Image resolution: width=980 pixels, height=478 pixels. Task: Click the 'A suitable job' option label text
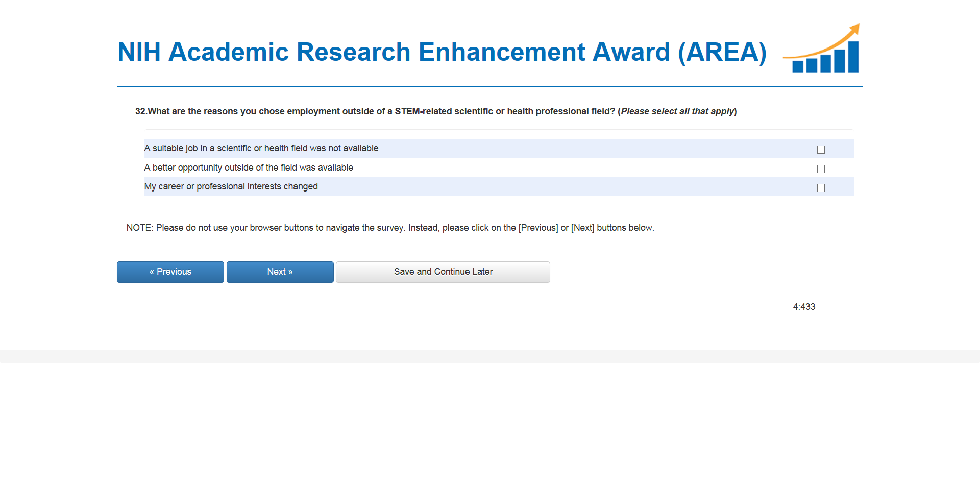pyautogui.click(x=261, y=148)
